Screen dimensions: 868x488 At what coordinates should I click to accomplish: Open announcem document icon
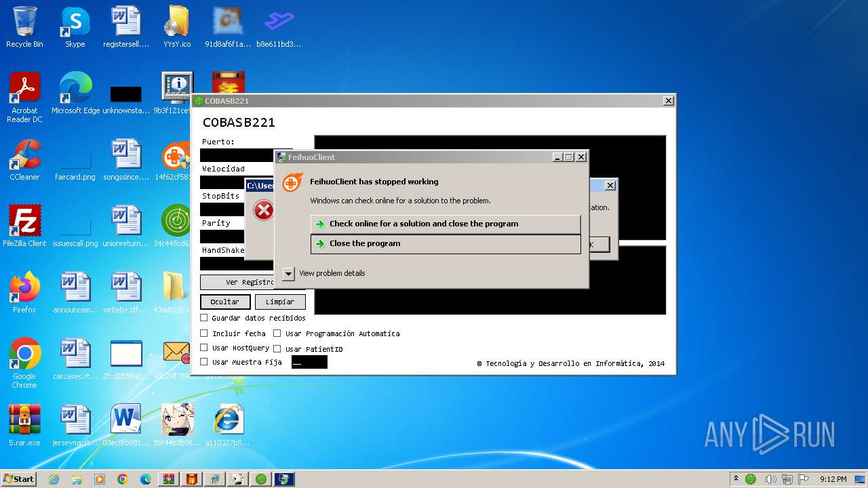75,292
